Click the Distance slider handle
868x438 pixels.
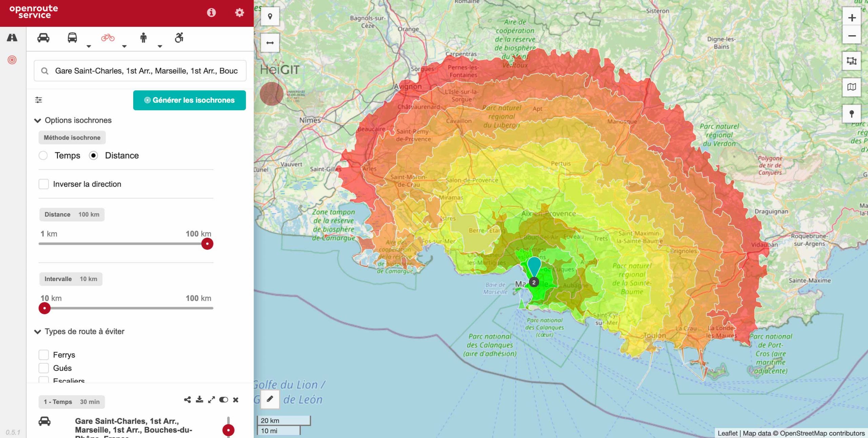207,244
